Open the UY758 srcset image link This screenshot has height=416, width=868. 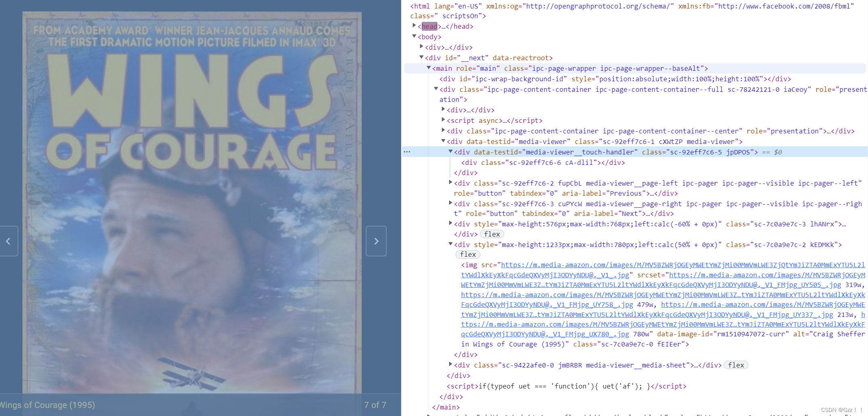coord(663,300)
